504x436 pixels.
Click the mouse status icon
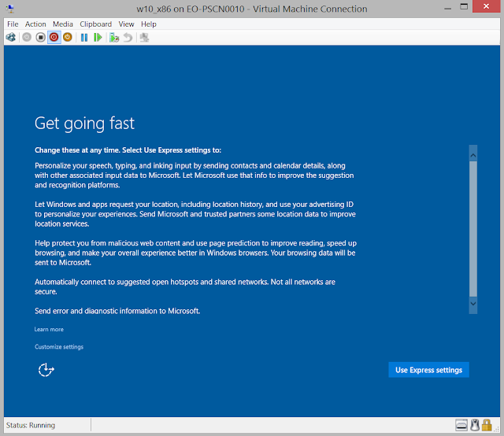click(475, 425)
